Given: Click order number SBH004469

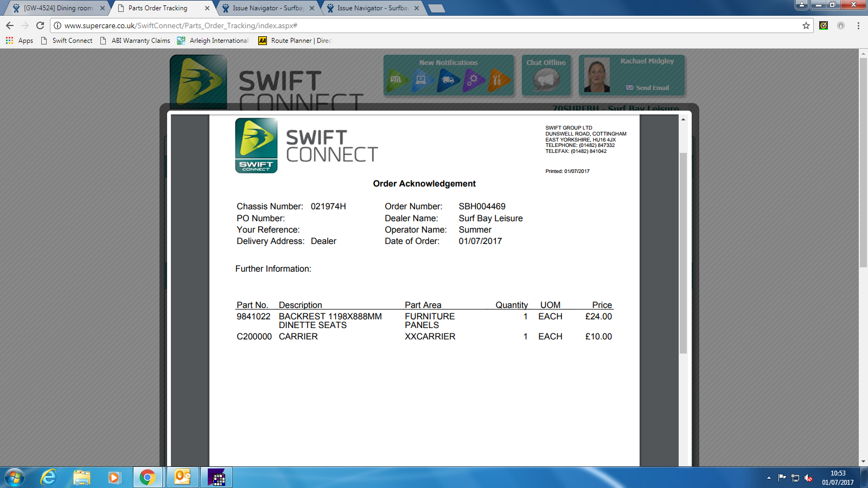Looking at the screenshot, I should (482, 207).
